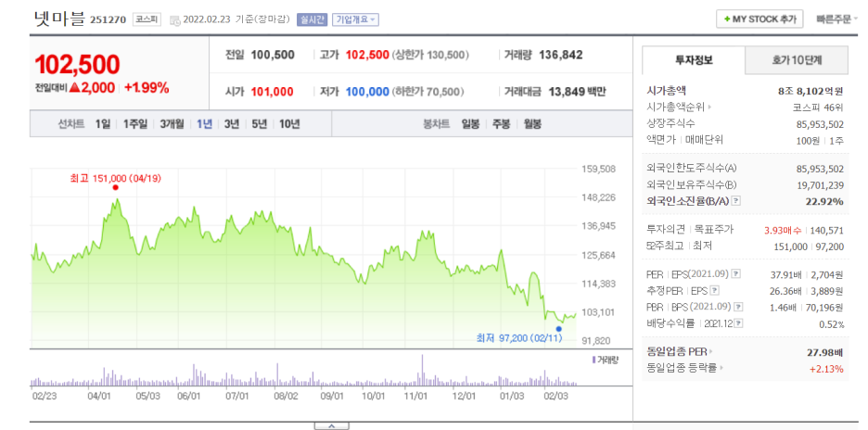
Task: Click the 27.98배 same-sector PER value
Action: pyautogui.click(x=824, y=352)
